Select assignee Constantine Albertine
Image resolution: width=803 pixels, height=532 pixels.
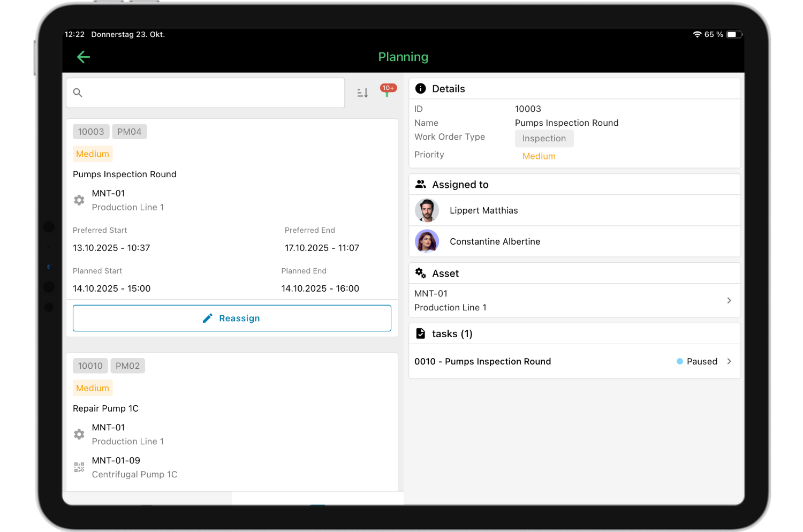click(x=495, y=241)
